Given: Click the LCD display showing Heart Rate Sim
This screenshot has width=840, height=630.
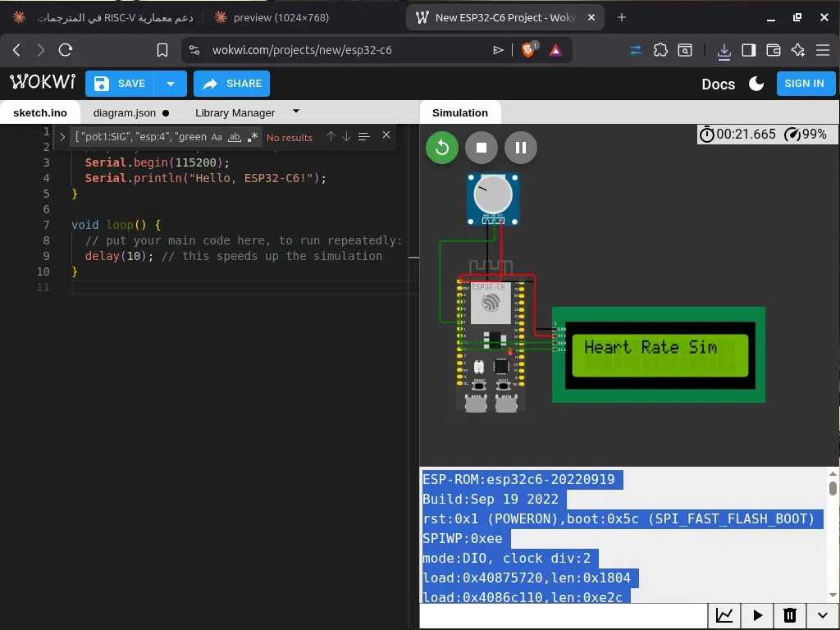Looking at the screenshot, I should pos(659,354).
